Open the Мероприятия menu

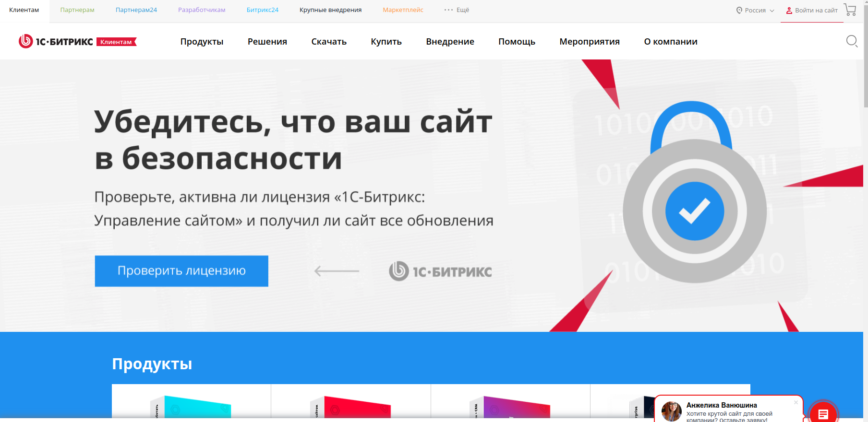590,42
